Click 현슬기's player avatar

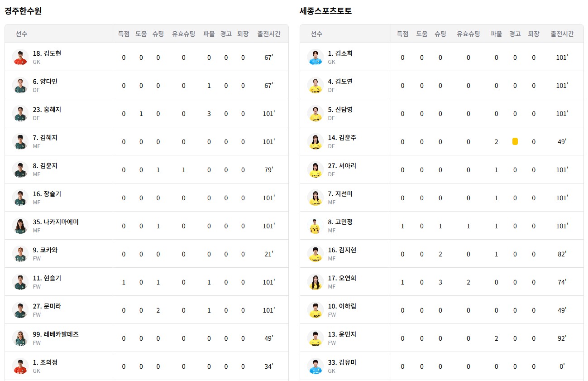(x=20, y=282)
